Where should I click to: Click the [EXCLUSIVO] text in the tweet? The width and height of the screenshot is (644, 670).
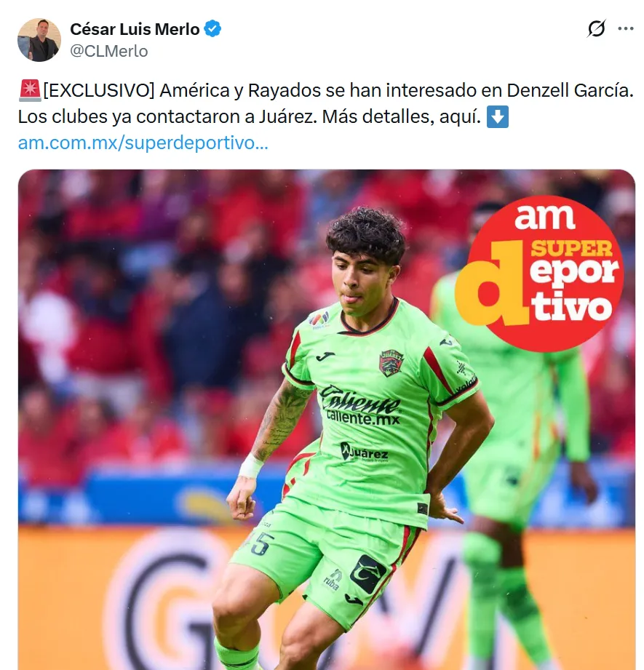[x=99, y=91]
